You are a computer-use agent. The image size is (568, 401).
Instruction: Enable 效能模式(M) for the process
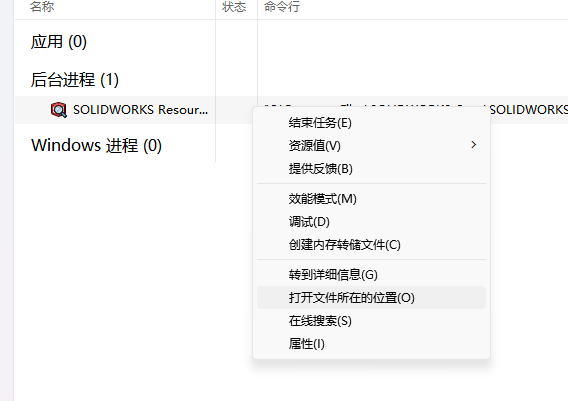[x=371, y=199]
